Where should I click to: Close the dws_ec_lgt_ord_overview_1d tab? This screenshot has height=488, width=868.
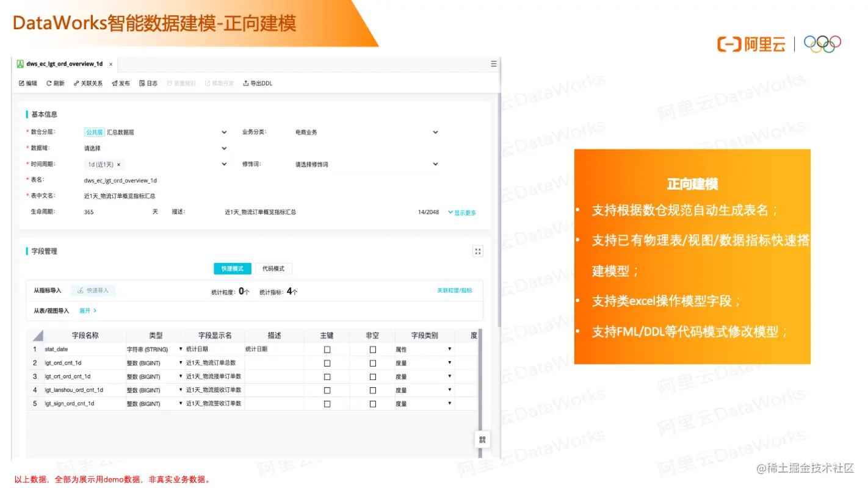coord(110,64)
